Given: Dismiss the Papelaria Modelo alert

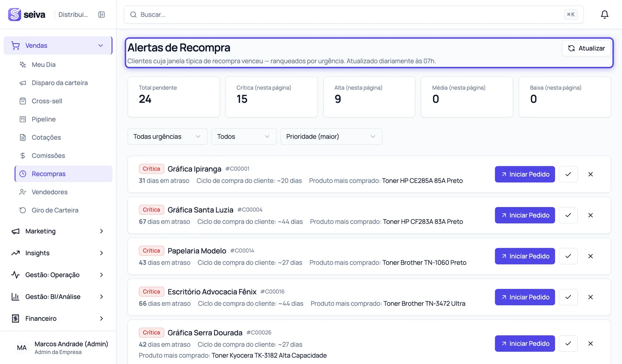Looking at the screenshot, I should click(591, 256).
